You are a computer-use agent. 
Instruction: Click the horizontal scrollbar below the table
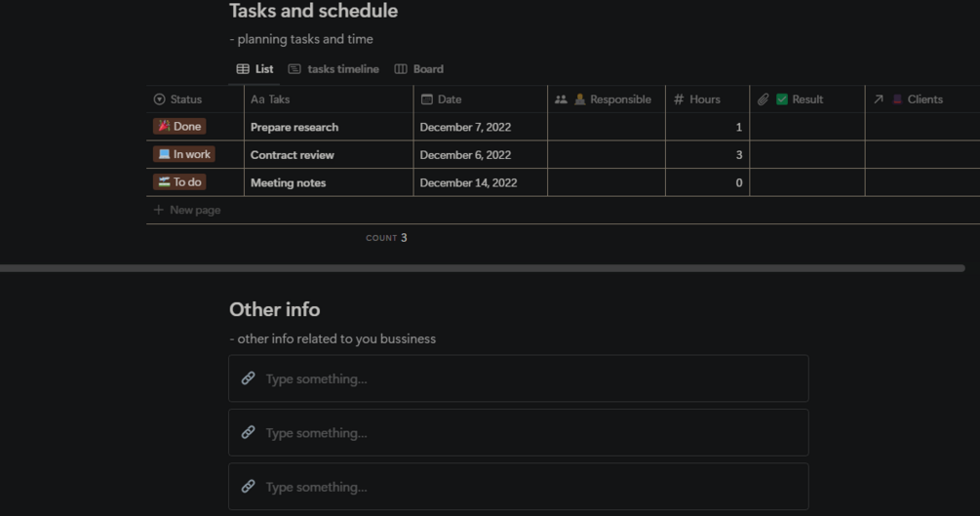click(482, 267)
